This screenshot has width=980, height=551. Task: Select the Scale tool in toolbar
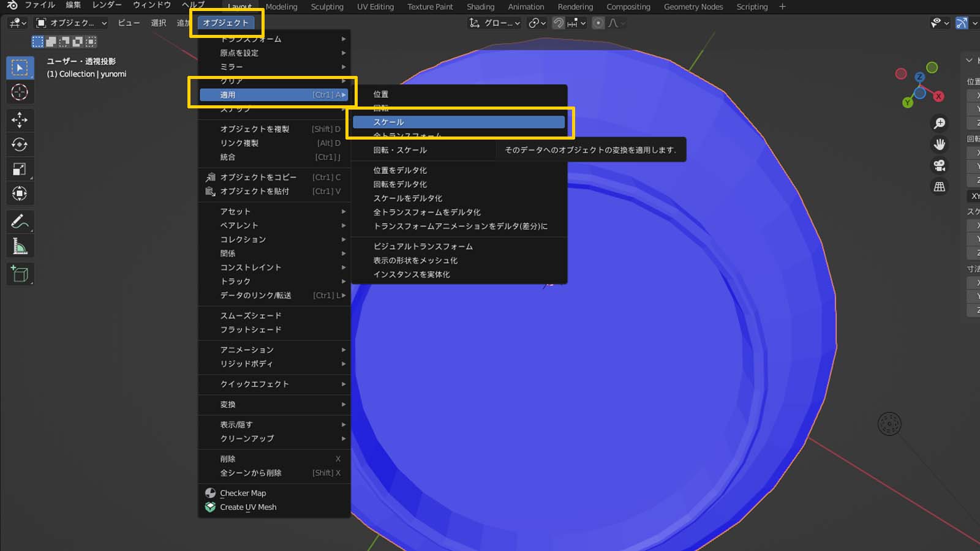pyautogui.click(x=20, y=170)
